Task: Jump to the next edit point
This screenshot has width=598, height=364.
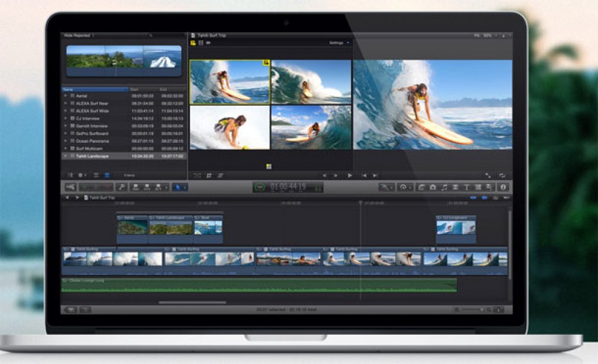Action: coord(375,175)
